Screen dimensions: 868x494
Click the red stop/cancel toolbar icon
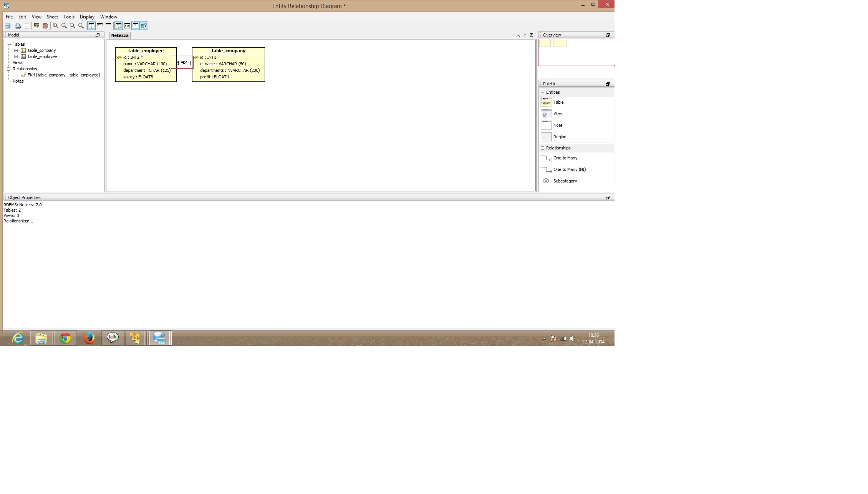pos(45,26)
